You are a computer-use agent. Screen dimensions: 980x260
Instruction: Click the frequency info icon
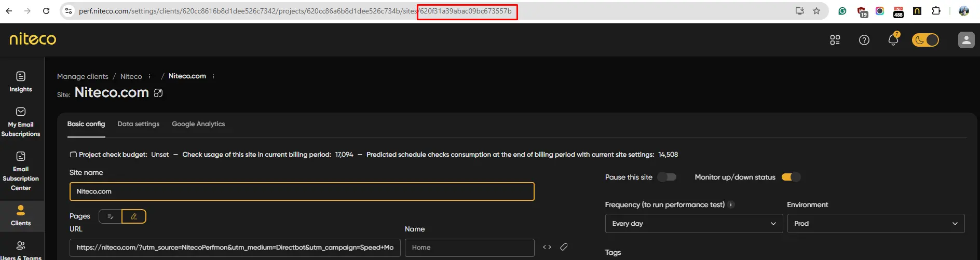(x=731, y=204)
